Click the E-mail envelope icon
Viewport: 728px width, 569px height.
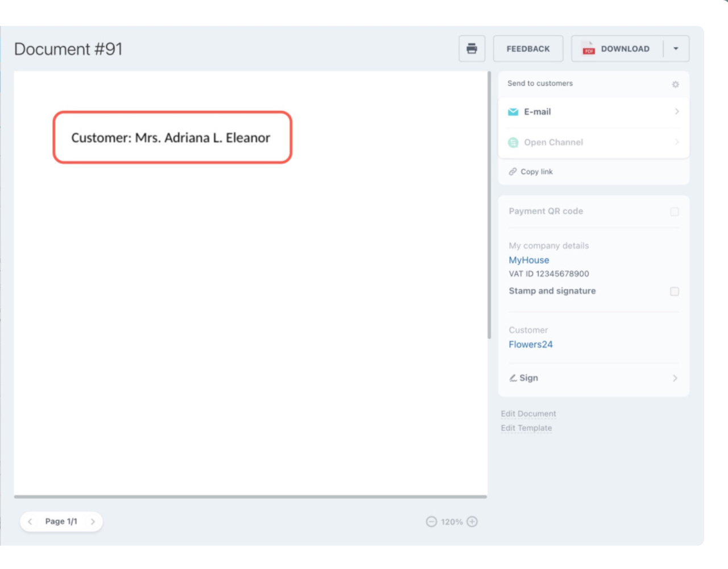(x=513, y=112)
